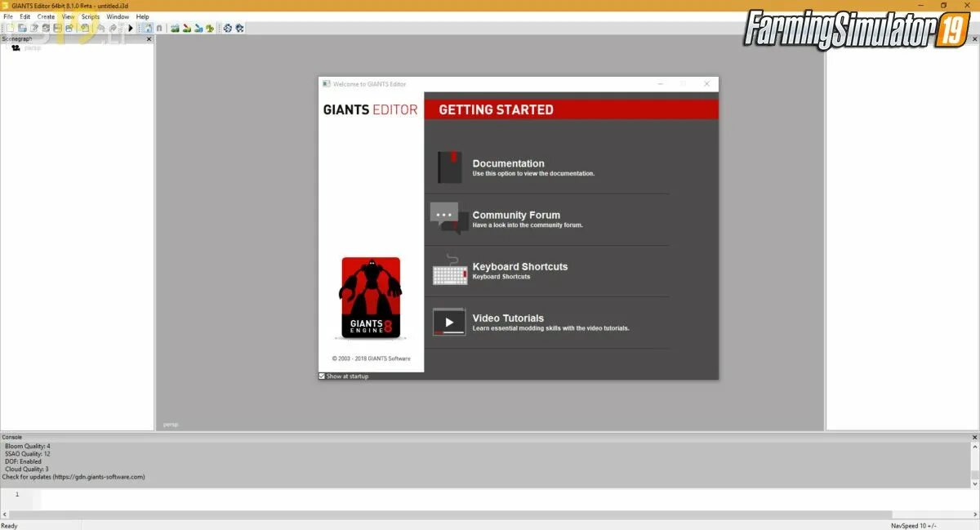The image size is (980, 530).
Task: Click the Undo arrow toolbar icon
Action: [x=101, y=28]
